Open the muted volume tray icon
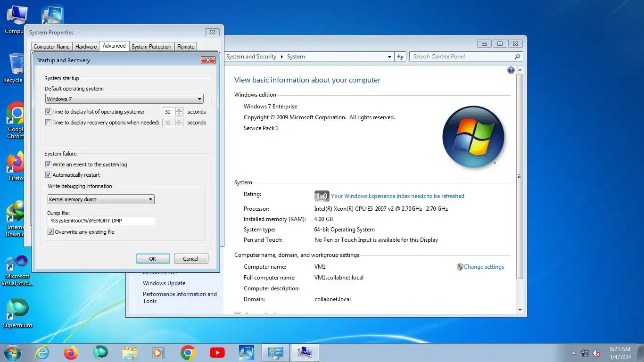Image resolution: width=644 pixels, height=362 pixels. click(x=596, y=353)
